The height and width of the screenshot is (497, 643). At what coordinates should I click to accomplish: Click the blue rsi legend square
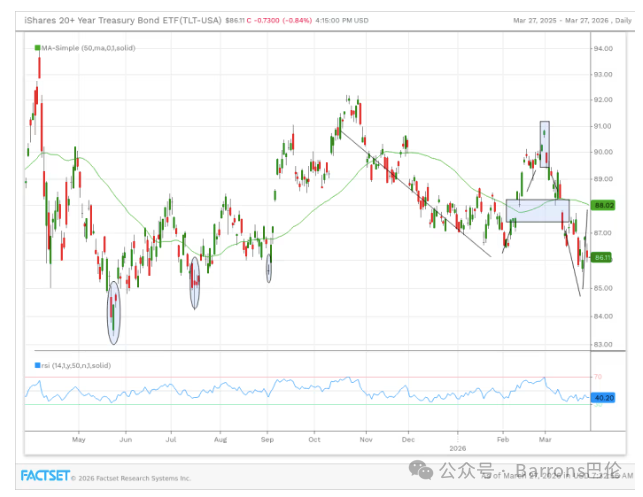[x=37, y=365]
